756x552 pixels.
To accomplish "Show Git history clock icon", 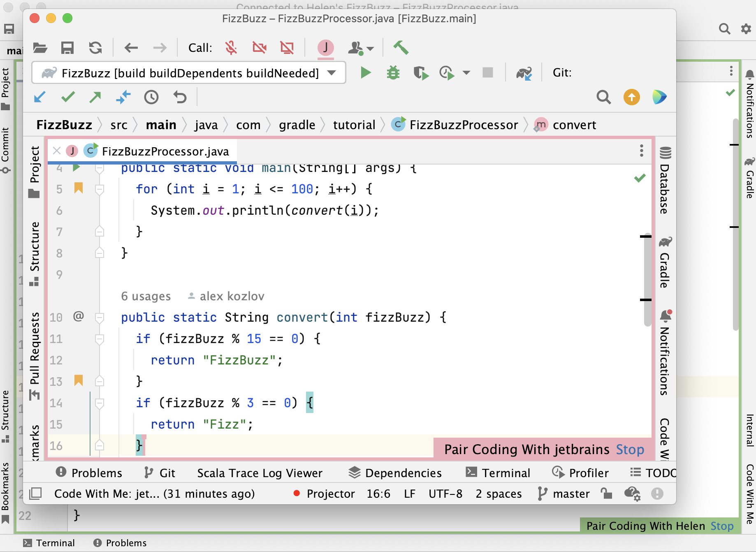I will click(x=151, y=97).
